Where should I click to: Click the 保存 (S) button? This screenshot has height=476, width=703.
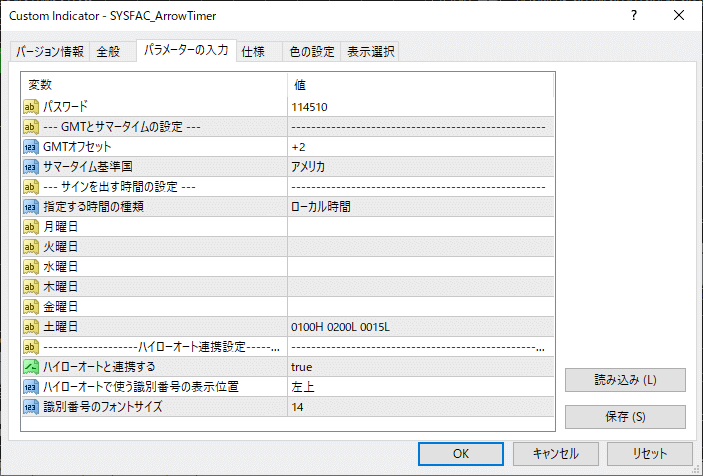(x=625, y=417)
